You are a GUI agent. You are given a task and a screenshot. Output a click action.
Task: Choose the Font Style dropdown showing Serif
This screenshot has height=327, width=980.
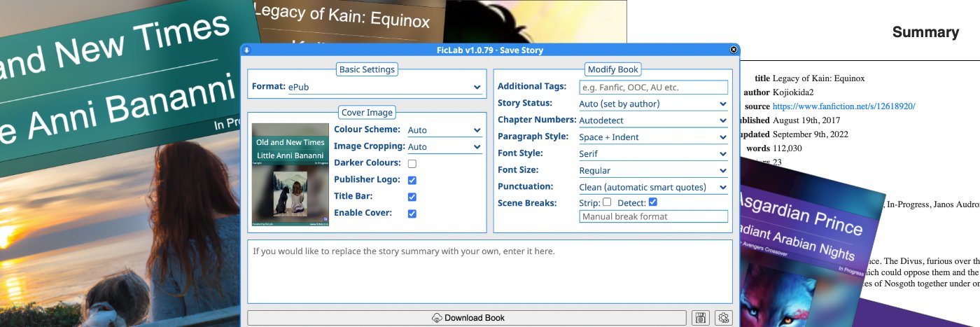tap(654, 153)
